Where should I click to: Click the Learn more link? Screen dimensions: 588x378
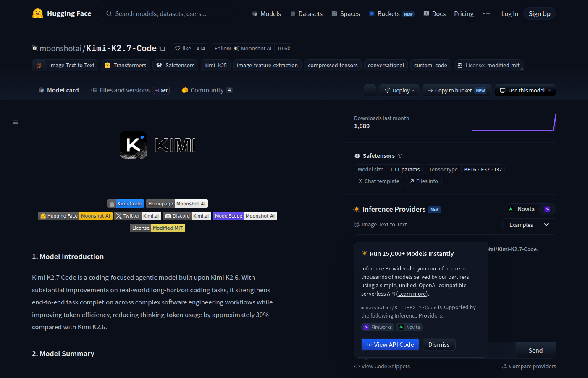[x=412, y=294]
